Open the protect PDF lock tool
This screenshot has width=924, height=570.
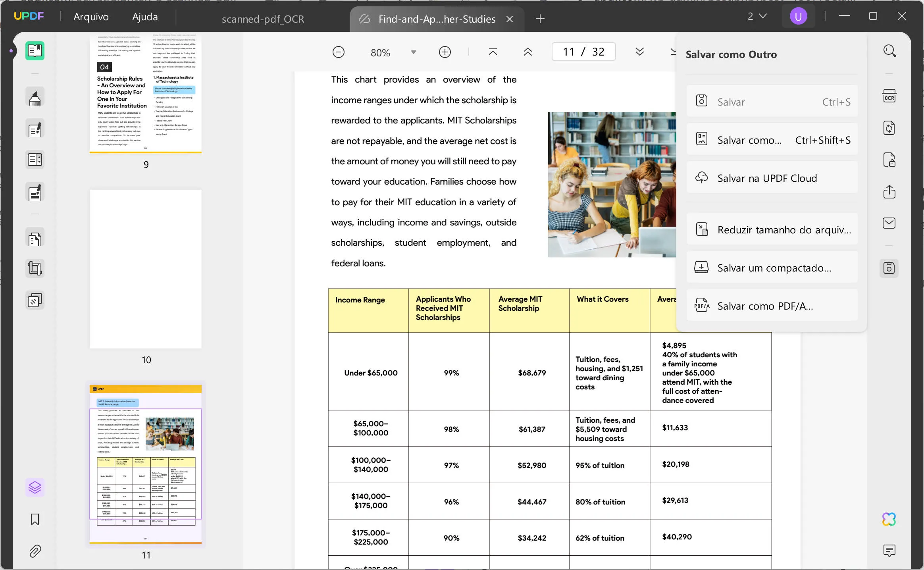click(889, 160)
